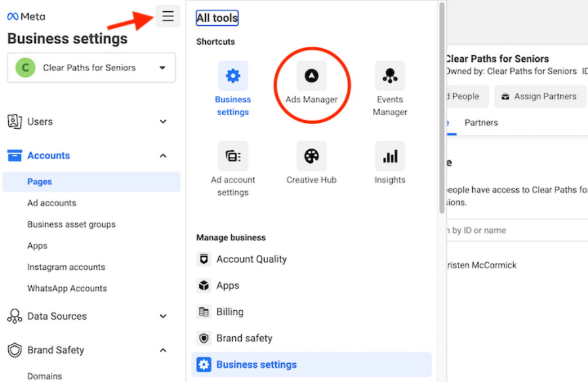Expand the Data Sources section
This screenshot has height=382, width=588.
pyautogui.click(x=163, y=316)
